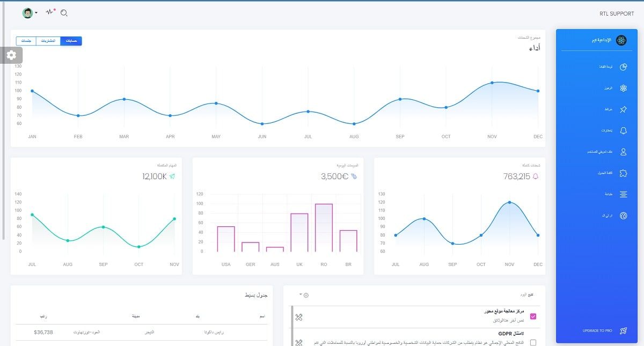Check the GDPR (لامتثال) task checkbox
644x346 pixels.
coord(533,342)
